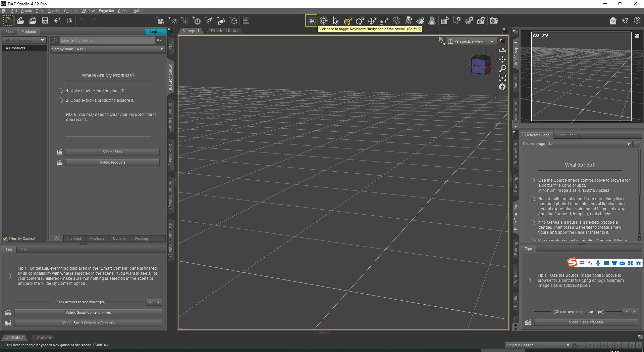644x352 pixels.
Task: Uncheck the Filter By Context option
Action: click(x=5, y=238)
